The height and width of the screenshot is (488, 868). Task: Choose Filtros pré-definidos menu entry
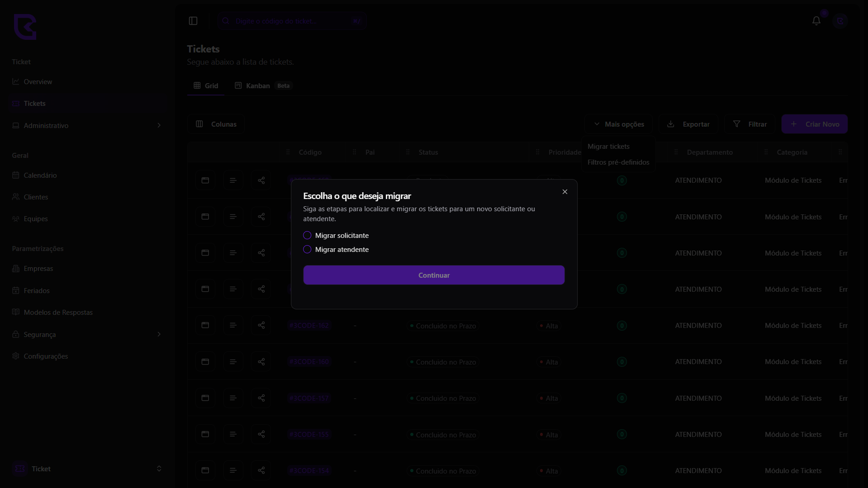click(618, 162)
